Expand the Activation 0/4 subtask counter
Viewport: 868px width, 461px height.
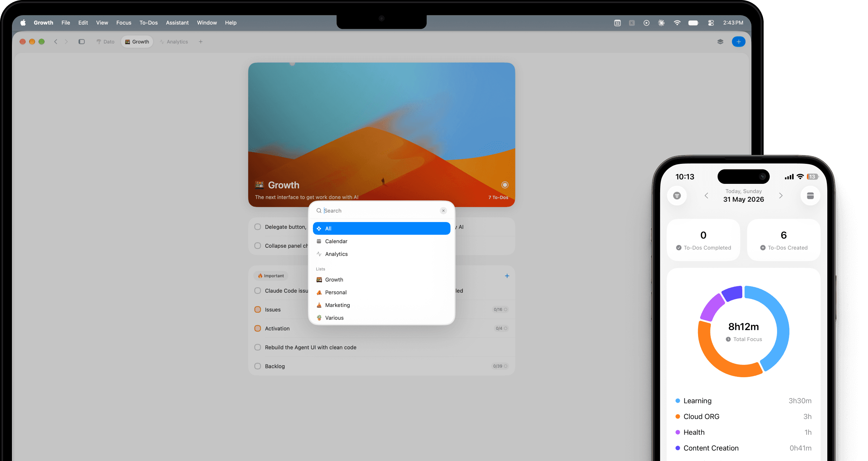[x=501, y=328]
